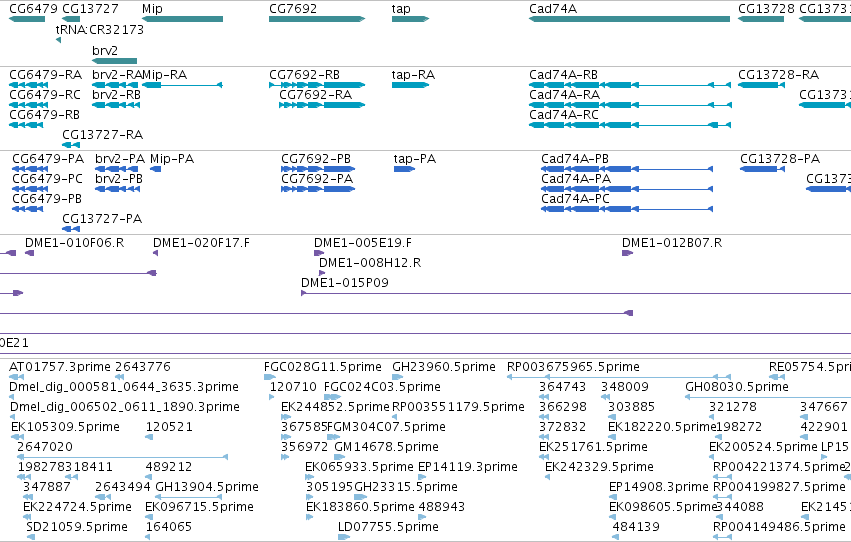Click the CG6479-RC transcript glyph
The width and height of the screenshot is (851, 542).
tap(29, 105)
